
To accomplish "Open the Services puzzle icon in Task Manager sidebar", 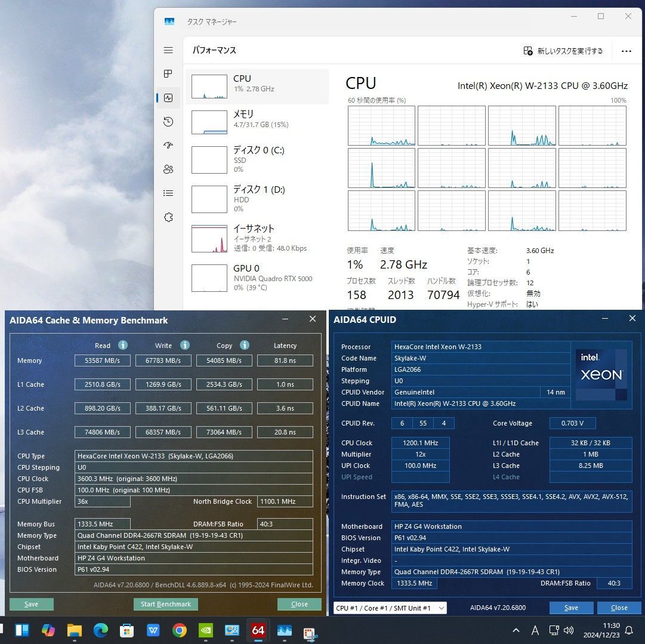I will (168, 217).
